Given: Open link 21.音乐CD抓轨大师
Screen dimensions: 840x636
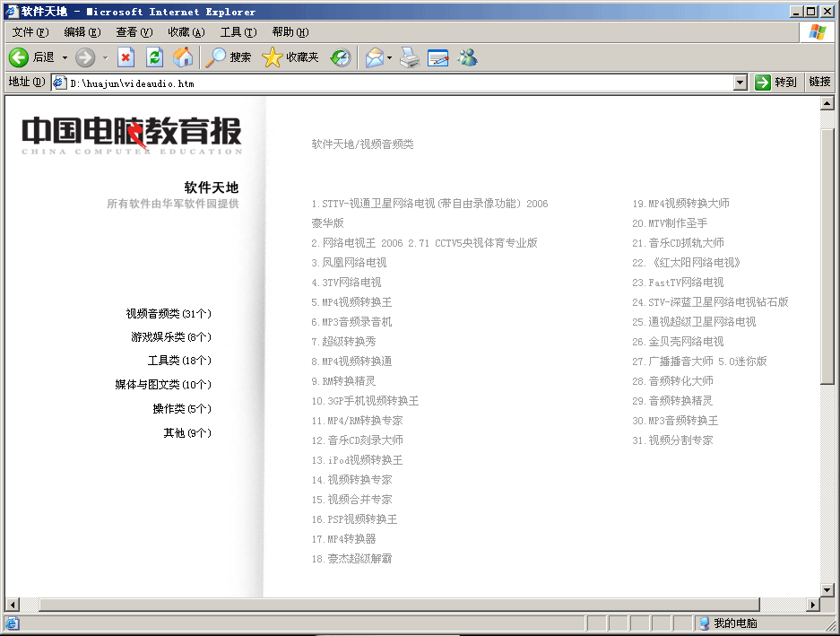Looking at the screenshot, I should click(679, 243).
